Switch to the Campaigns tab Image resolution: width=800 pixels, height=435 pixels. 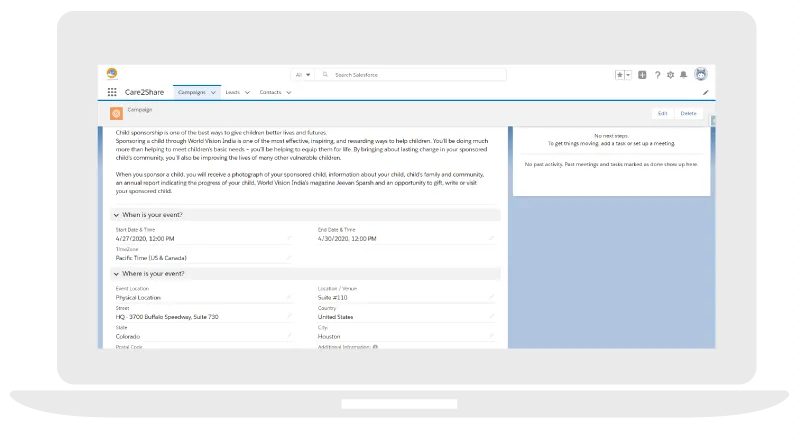pos(192,92)
